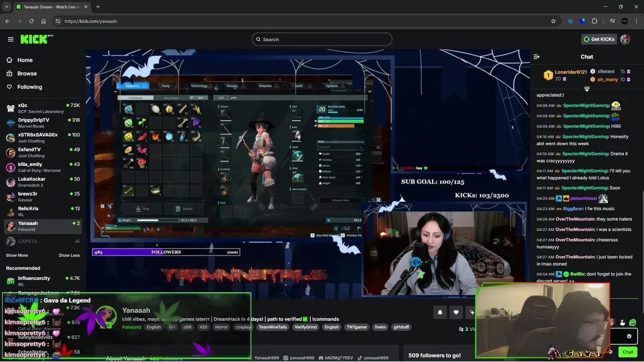Open LukaKockar channel
644x362 pixels.
pos(42,182)
